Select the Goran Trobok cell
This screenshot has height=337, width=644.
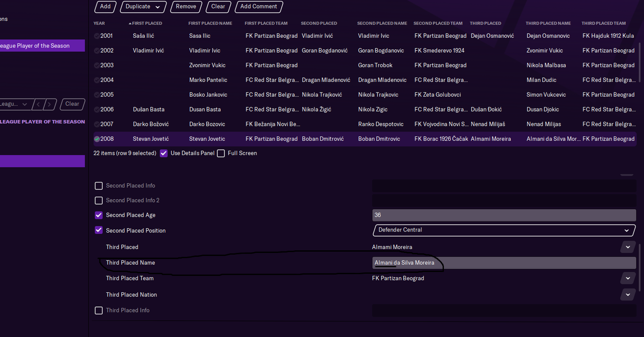tap(375, 65)
